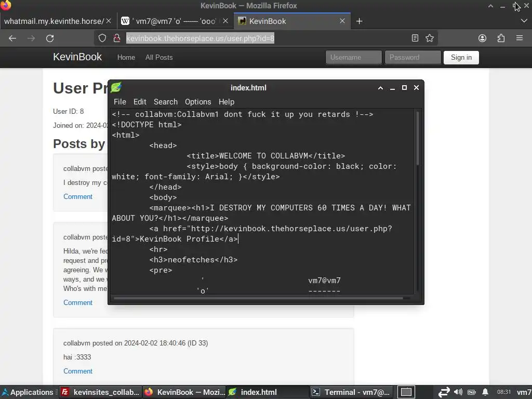Select the KevinBook browser tab
Image resolution: width=532 pixels, height=399 pixels.
[x=292, y=21]
